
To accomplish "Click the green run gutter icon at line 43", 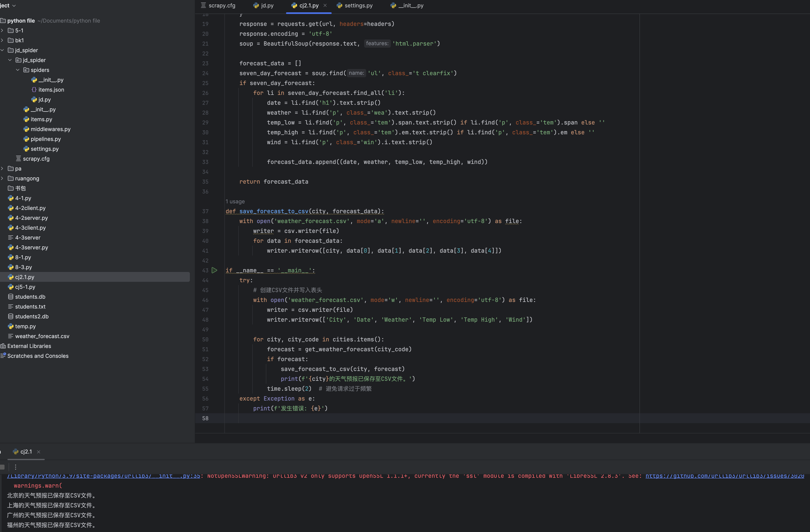I will (214, 271).
